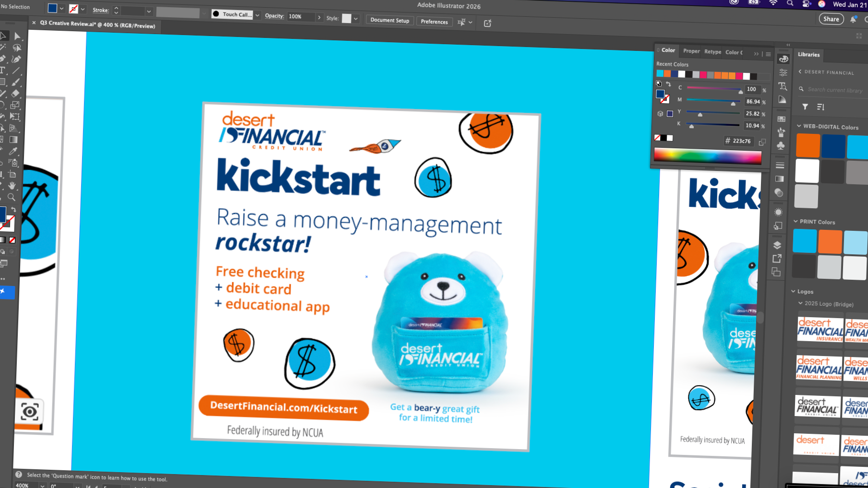The height and width of the screenshot is (488, 868).
Task: Open the Swatches panel from dock
Action: click(782, 119)
